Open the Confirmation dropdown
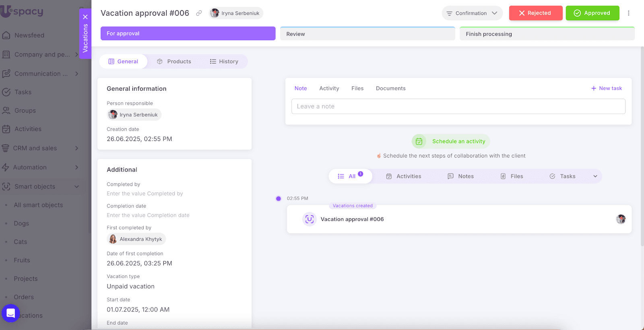This screenshot has height=330, width=644. click(x=472, y=13)
